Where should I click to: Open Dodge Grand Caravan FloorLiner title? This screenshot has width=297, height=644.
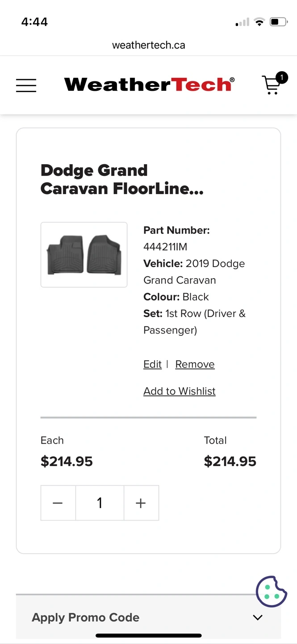pyautogui.click(x=122, y=179)
